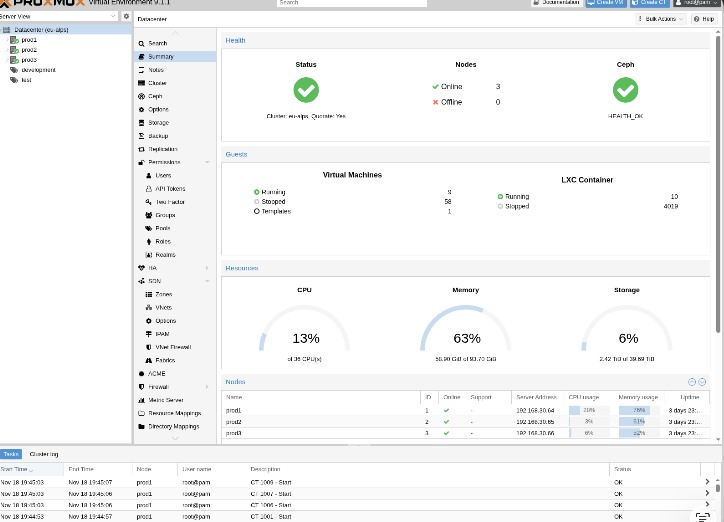
Task: Select the Search menu item
Action: click(x=158, y=43)
